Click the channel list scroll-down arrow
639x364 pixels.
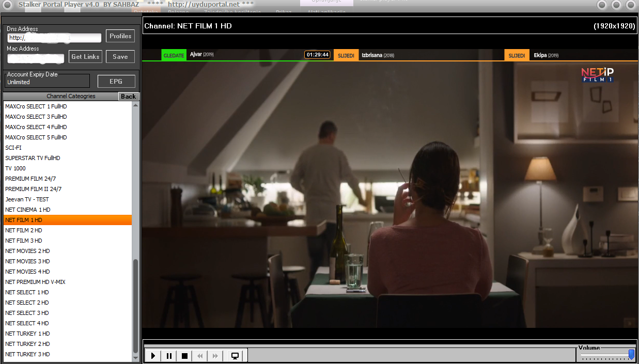pos(136,358)
